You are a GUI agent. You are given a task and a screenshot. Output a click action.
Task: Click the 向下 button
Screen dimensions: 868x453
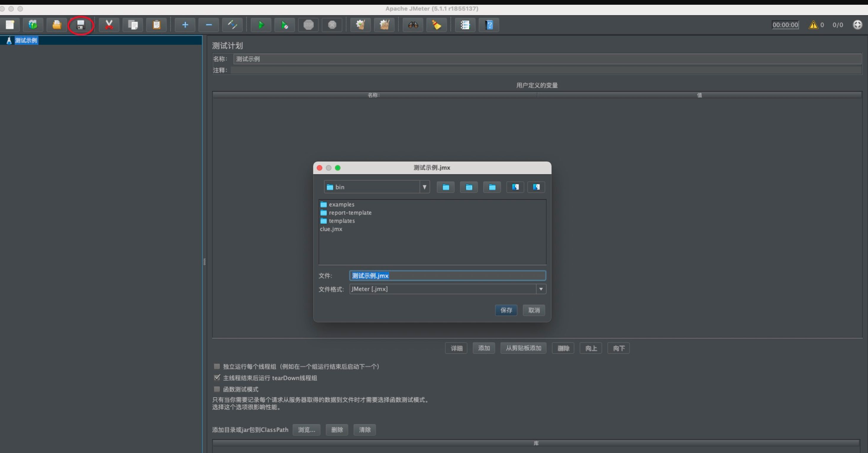click(618, 348)
